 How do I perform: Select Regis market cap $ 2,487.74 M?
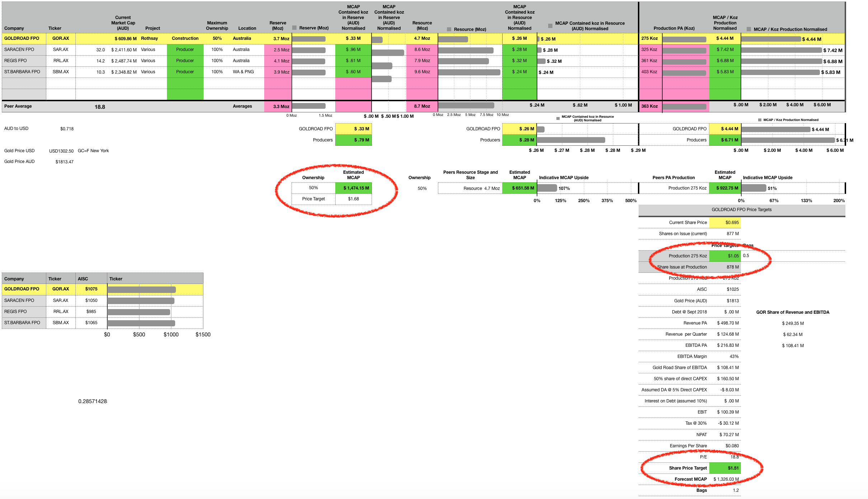click(124, 61)
